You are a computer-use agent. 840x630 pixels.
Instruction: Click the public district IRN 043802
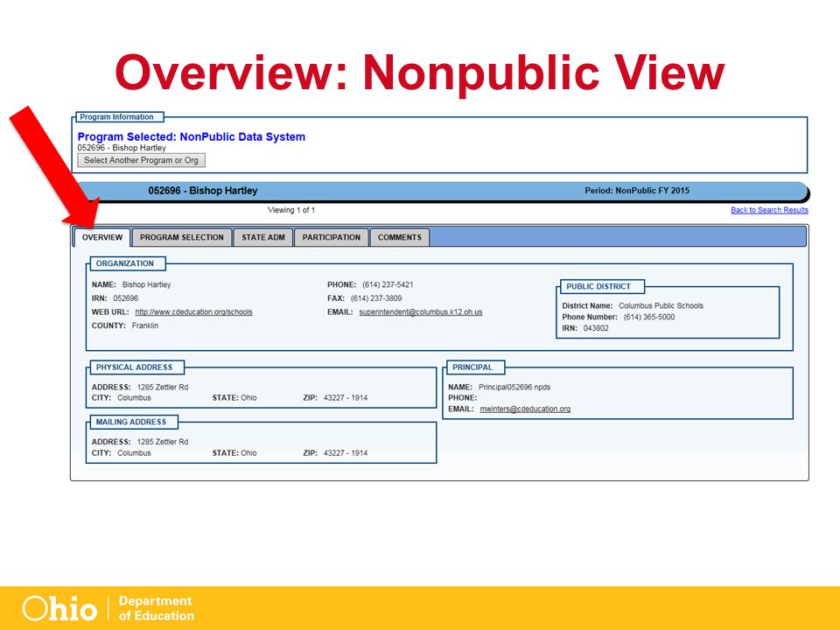coord(596,328)
